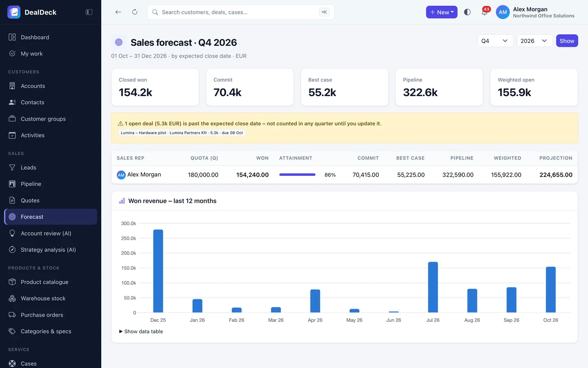The width and height of the screenshot is (588, 368).
Task: Click the Purchase orders truck icon
Action: click(12, 315)
